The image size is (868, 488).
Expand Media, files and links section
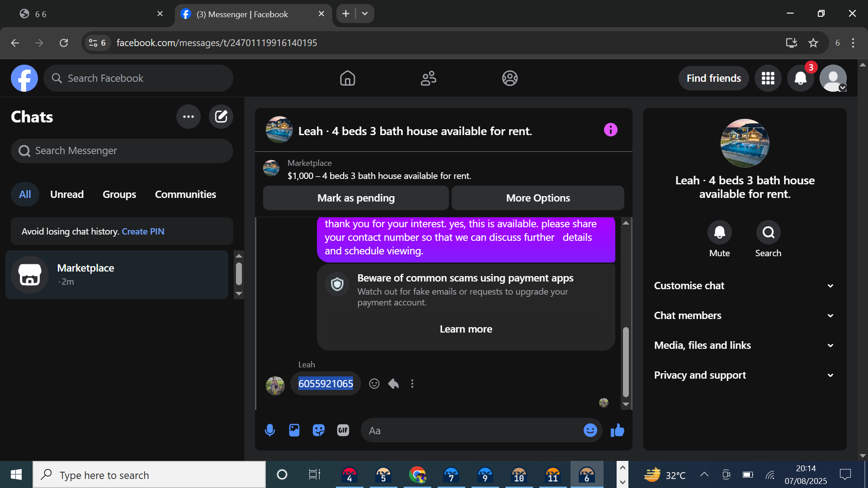(x=744, y=345)
